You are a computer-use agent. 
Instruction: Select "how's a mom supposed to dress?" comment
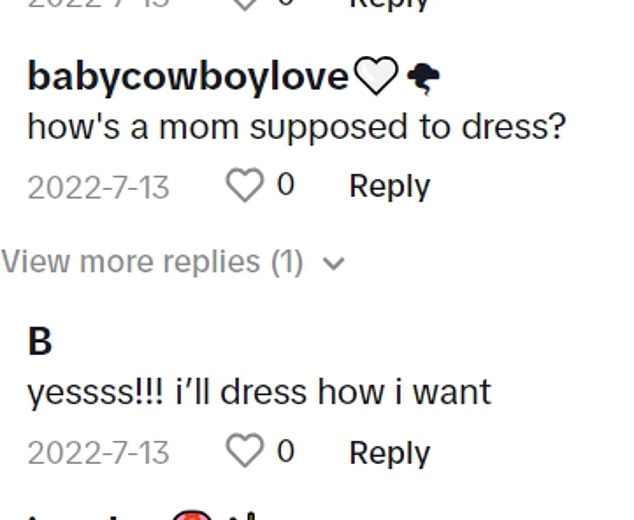(x=296, y=128)
